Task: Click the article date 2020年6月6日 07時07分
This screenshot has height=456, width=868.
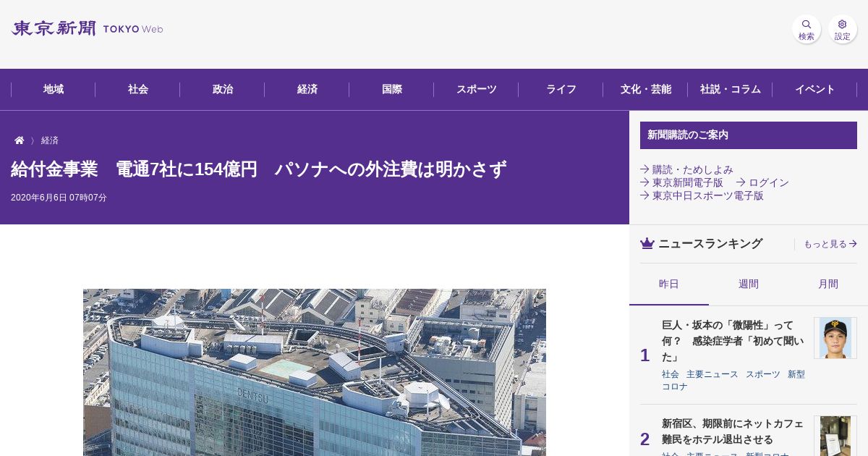Action: coord(59,198)
